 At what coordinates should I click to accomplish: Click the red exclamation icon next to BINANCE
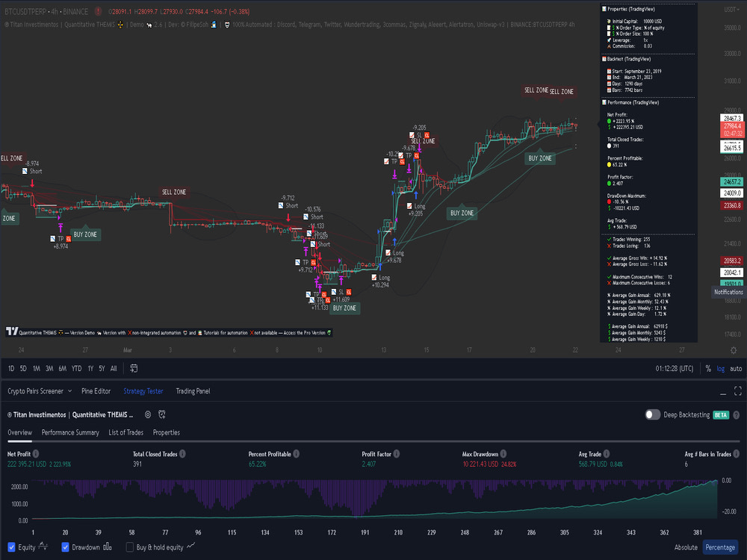(98, 11)
